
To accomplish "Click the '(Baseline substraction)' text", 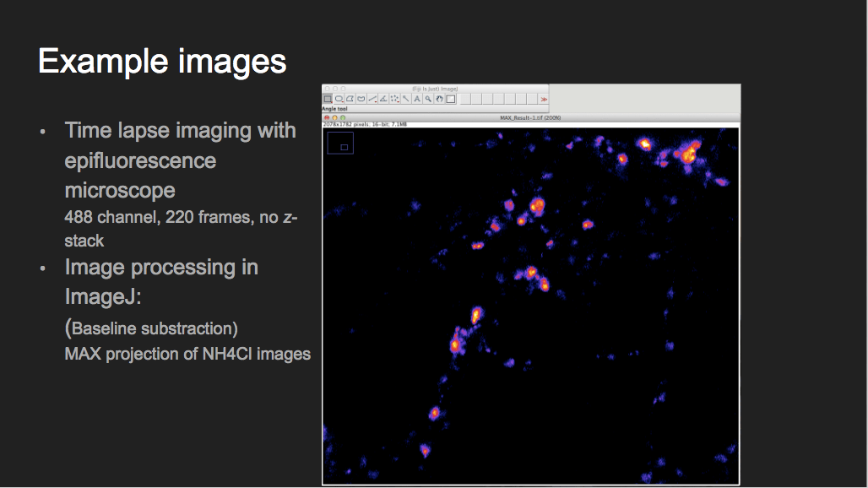I will point(151,328).
